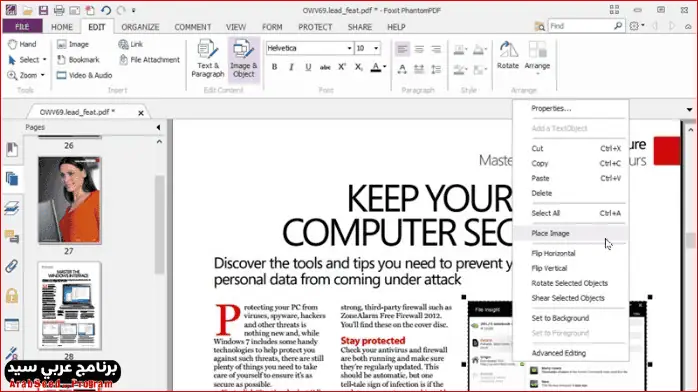Click the Rotate tool
Screen dimensions: 698x392
(x=508, y=55)
